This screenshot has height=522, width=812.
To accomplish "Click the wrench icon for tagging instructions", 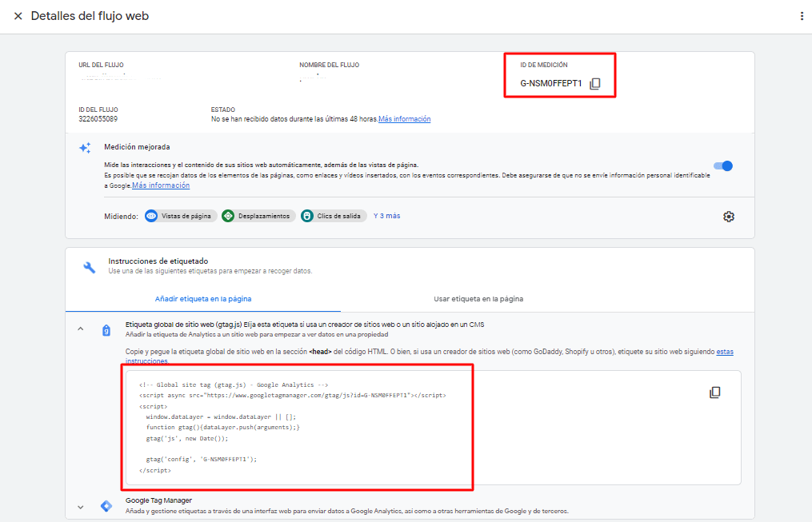I will 89,267.
